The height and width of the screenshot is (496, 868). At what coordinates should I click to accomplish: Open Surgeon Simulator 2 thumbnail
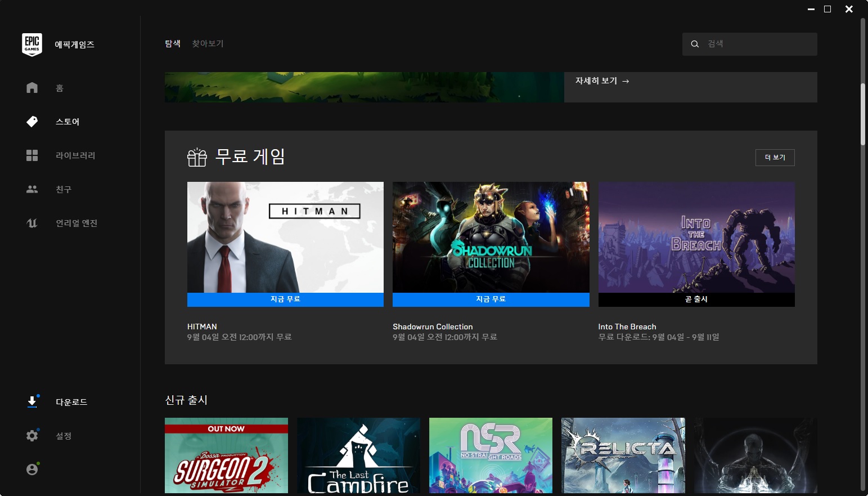click(226, 455)
